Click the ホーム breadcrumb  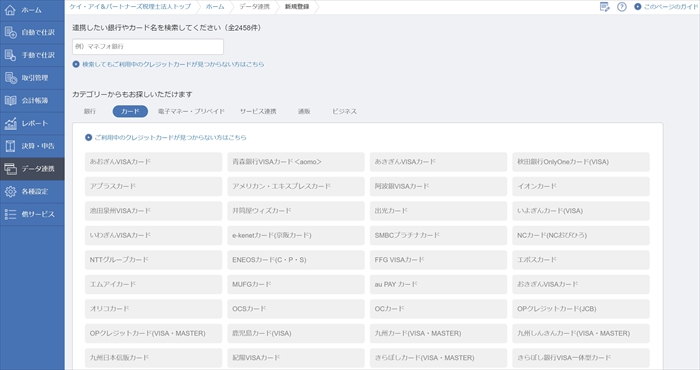(215, 7)
